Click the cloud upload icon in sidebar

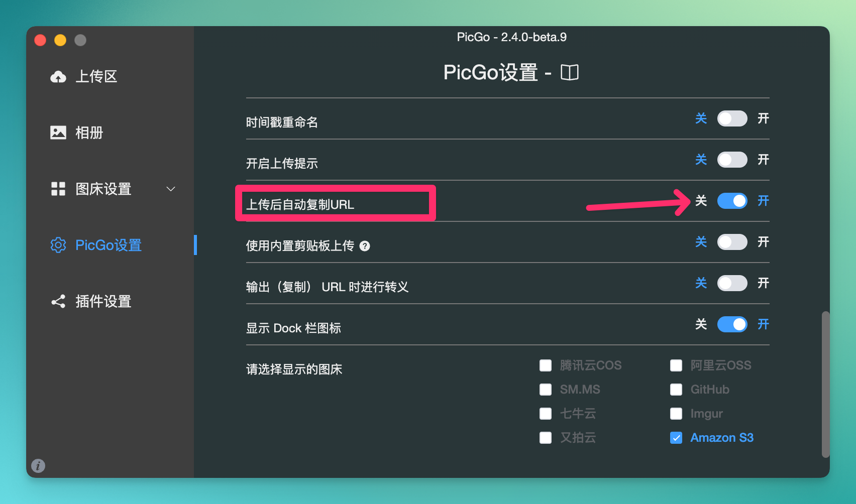pos(58,77)
